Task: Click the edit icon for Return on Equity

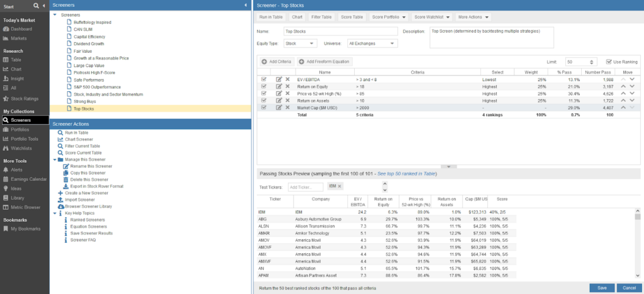Action: (x=279, y=87)
